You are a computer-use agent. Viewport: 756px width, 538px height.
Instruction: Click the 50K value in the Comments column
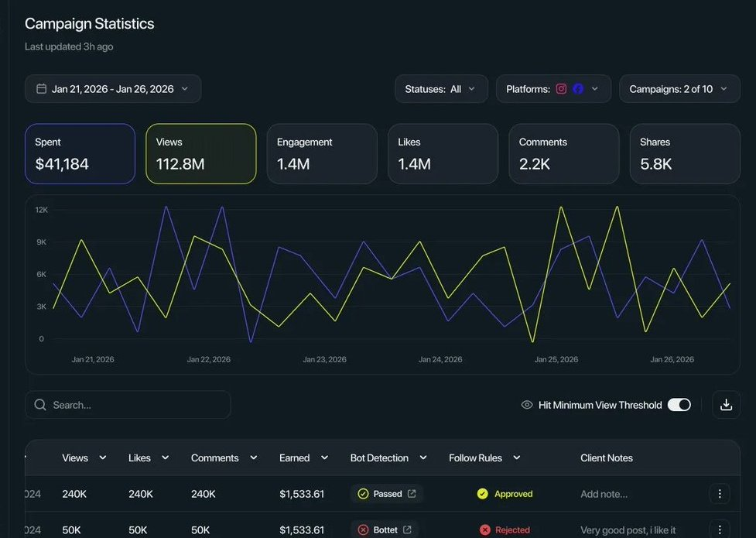200,529
